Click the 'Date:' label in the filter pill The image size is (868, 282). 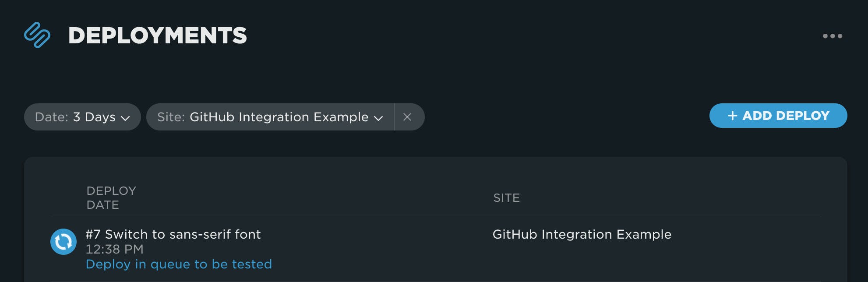click(52, 117)
